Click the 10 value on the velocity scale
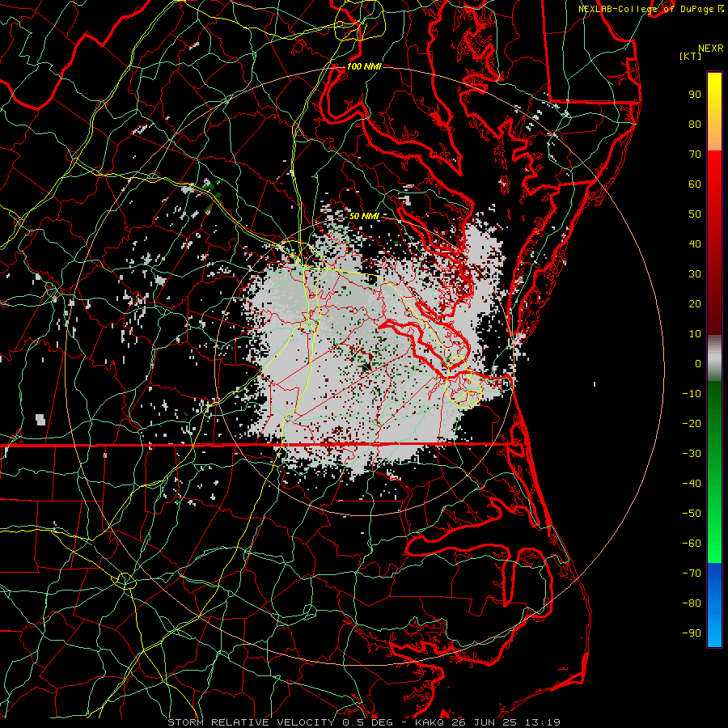This screenshot has height=728, width=728. coord(695,334)
